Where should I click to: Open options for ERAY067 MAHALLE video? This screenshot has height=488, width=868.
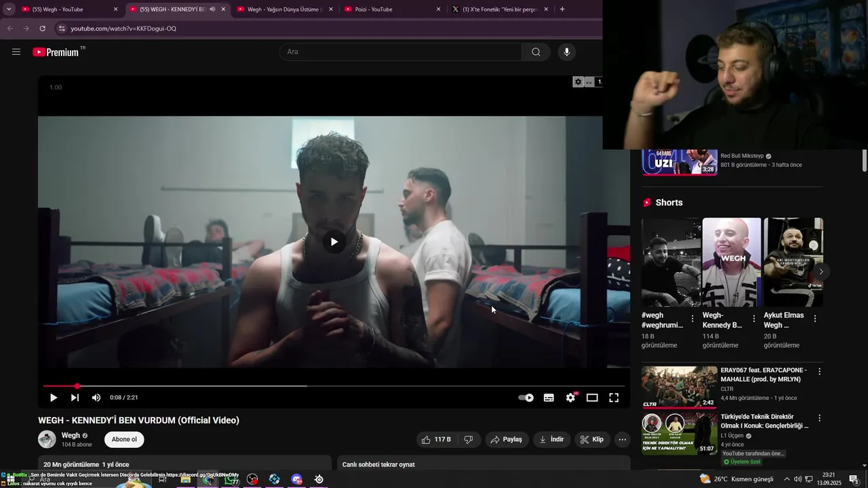[819, 371]
